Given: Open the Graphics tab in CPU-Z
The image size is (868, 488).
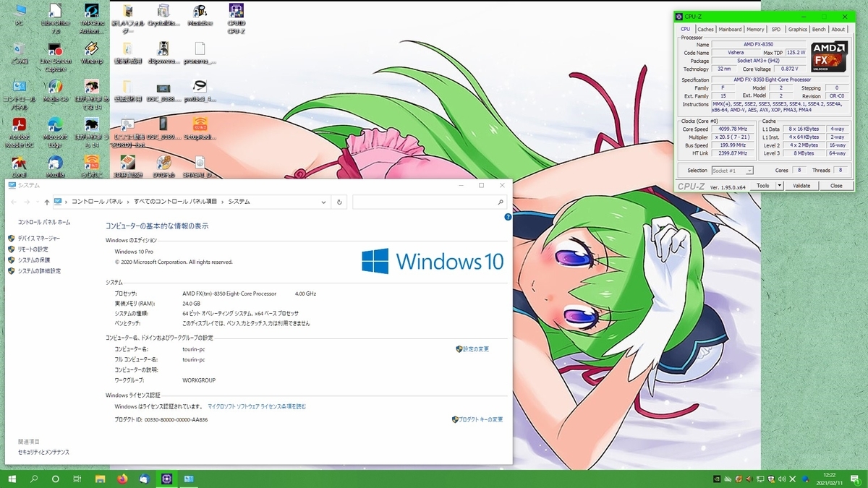Looking at the screenshot, I should coord(798,30).
